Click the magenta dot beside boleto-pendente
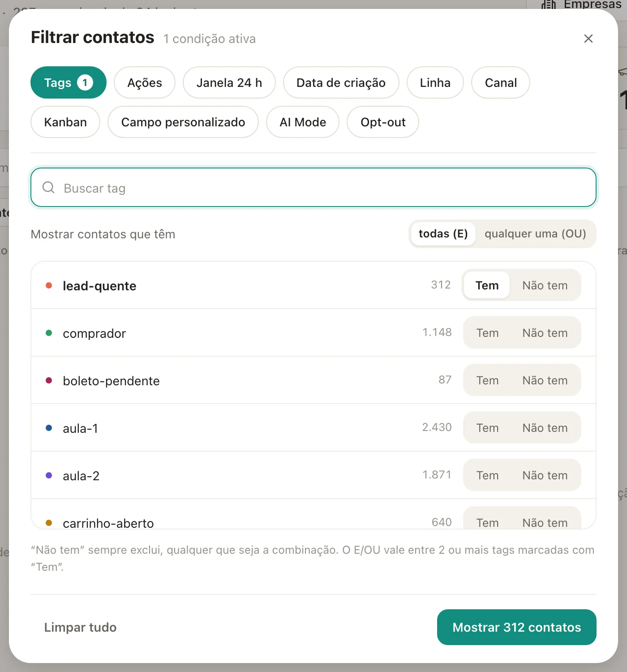627x672 pixels. pyautogui.click(x=49, y=380)
